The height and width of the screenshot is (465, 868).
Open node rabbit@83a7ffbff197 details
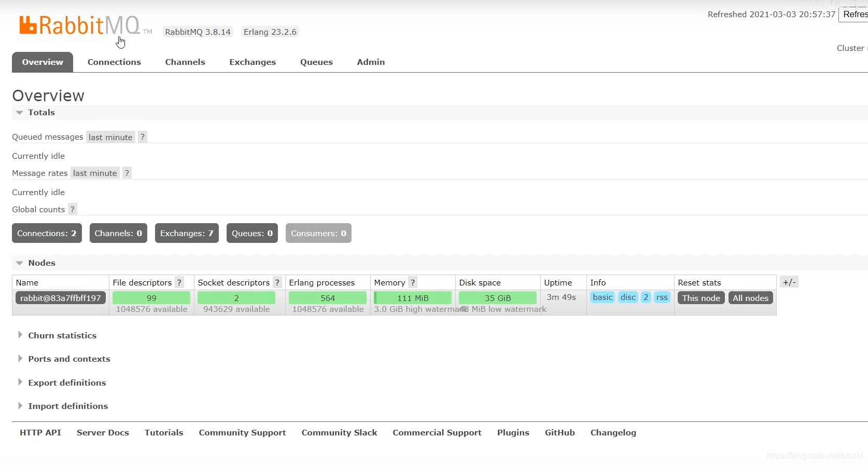point(61,298)
